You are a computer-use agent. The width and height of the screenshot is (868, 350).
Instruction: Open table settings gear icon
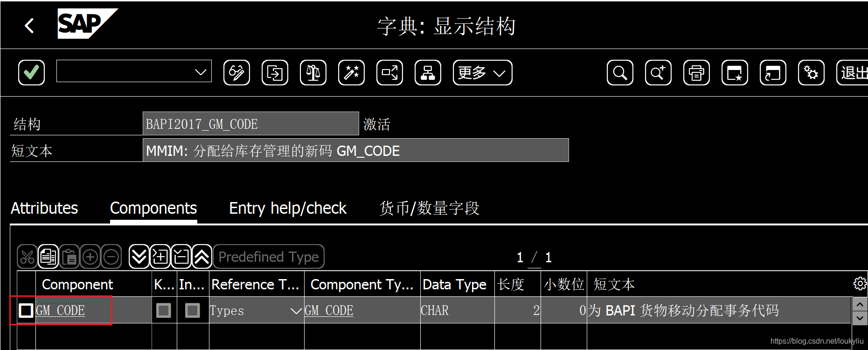click(860, 283)
